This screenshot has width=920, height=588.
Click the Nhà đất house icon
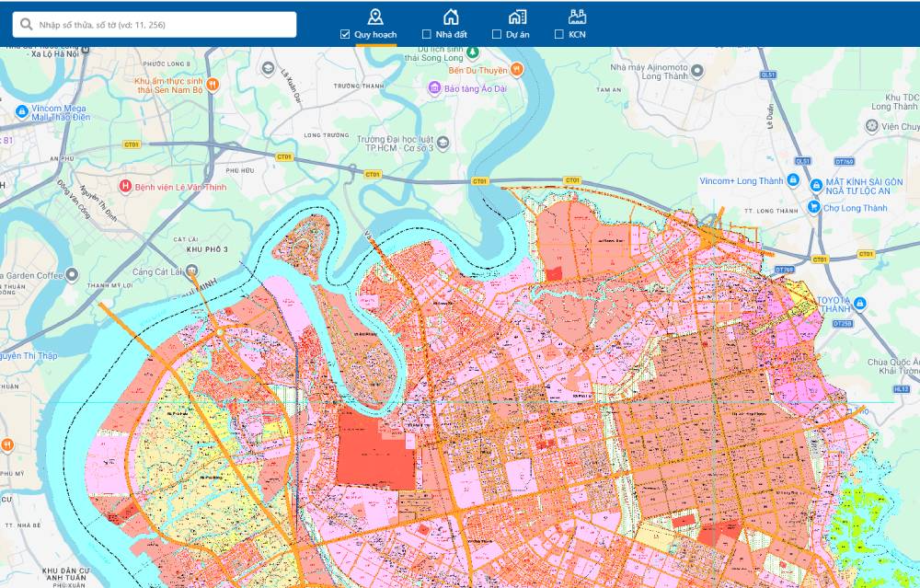click(x=451, y=16)
